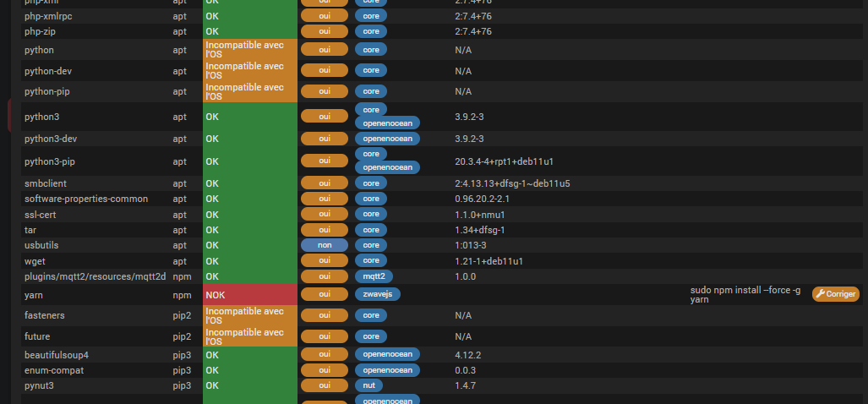Click the green OK status for python3-pip
Image resolution: width=868 pixels, height=404 pixels.
click(x=249, y=161)
